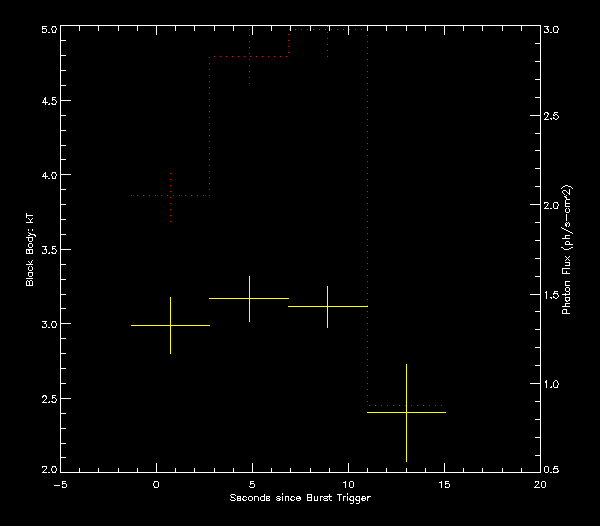Click the x-axis tick label "-5"

coord(59,484)
